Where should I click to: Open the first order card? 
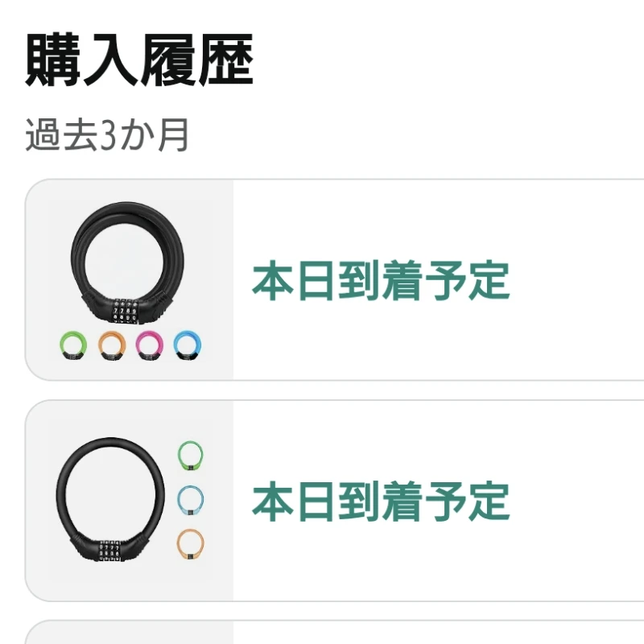(x=322, y=278)
